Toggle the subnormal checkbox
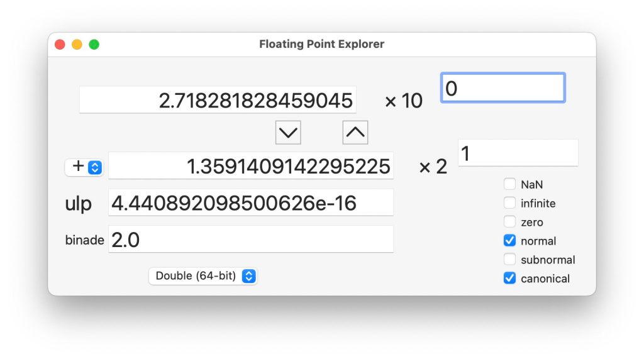The width and height of the screenshot is (644, 359). click(509, 260)
